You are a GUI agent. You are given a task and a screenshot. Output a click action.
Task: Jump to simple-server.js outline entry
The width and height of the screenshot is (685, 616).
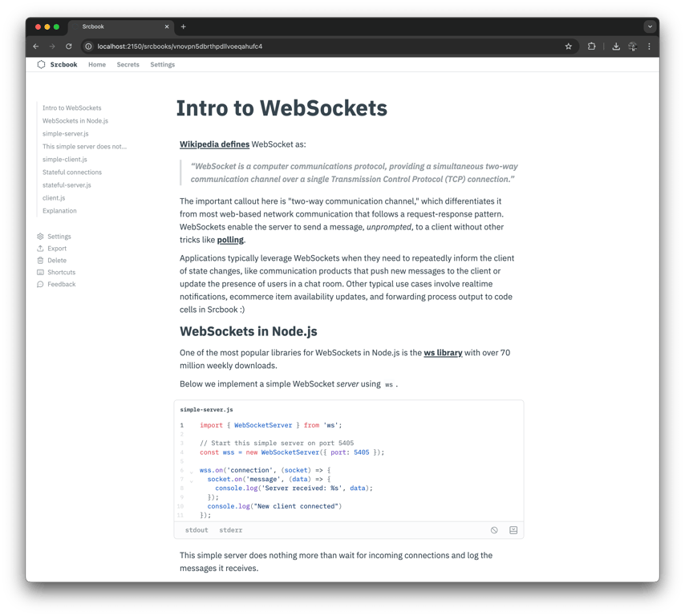[66, 134]
